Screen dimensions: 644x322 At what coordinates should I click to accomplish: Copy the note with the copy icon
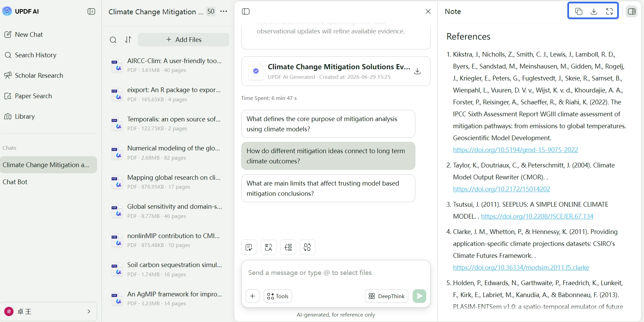click(x=579, y=11)
